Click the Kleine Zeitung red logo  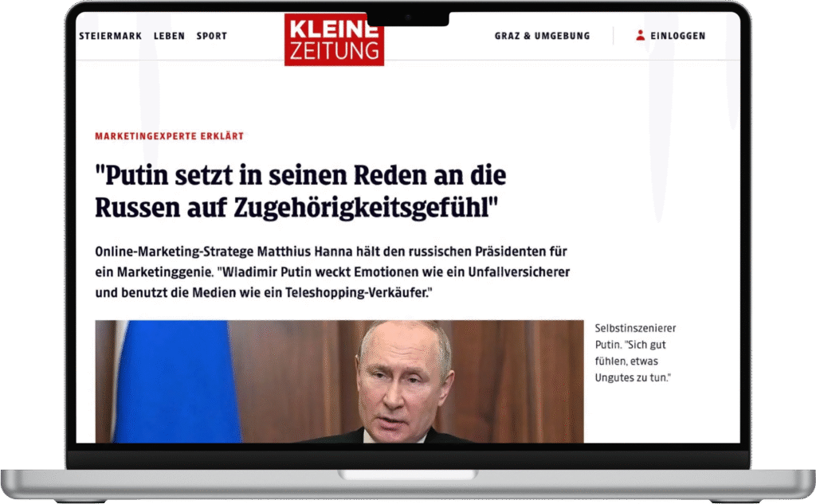point(334,40)
